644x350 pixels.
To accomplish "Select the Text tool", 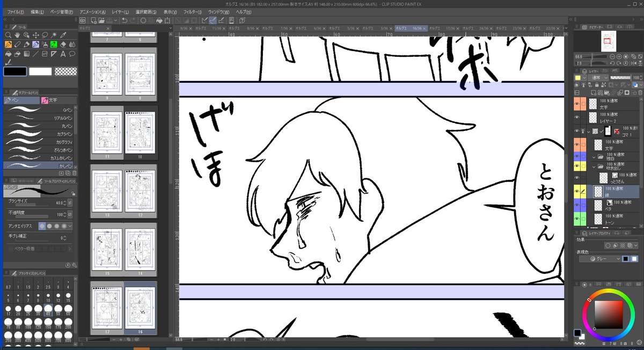I will (x=63, y=54).
